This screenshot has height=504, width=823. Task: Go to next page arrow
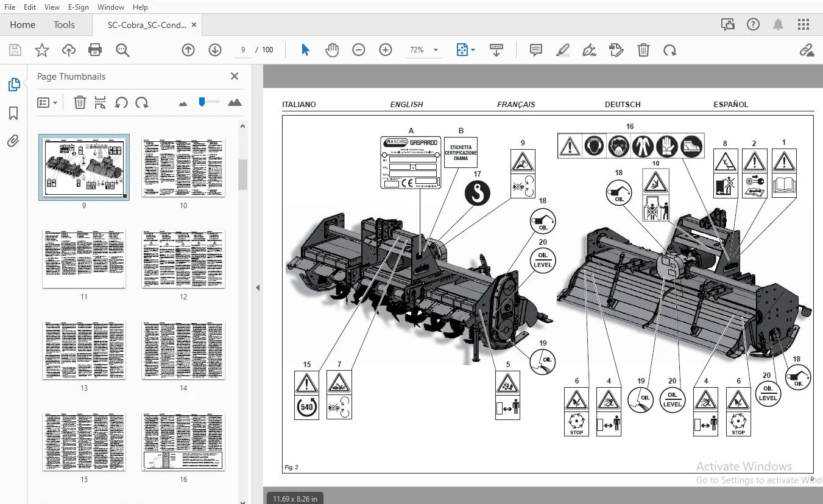tap(215, 50)
